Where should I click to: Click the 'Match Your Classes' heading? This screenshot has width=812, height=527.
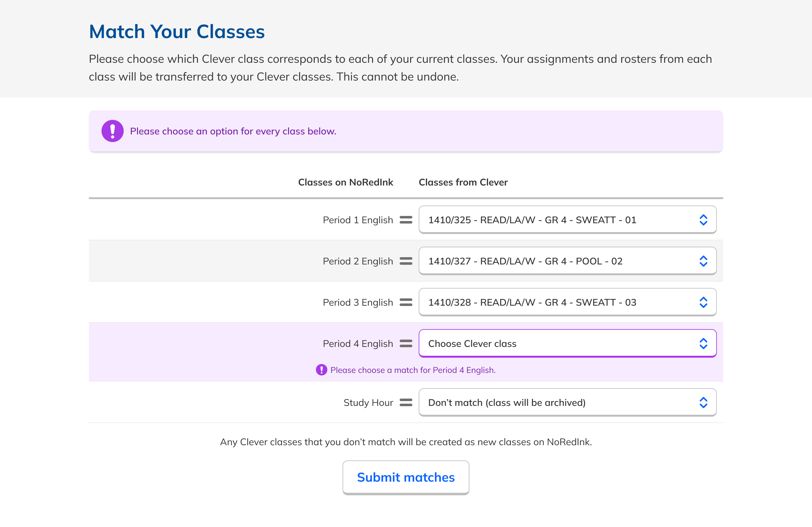tap(177, 32)
